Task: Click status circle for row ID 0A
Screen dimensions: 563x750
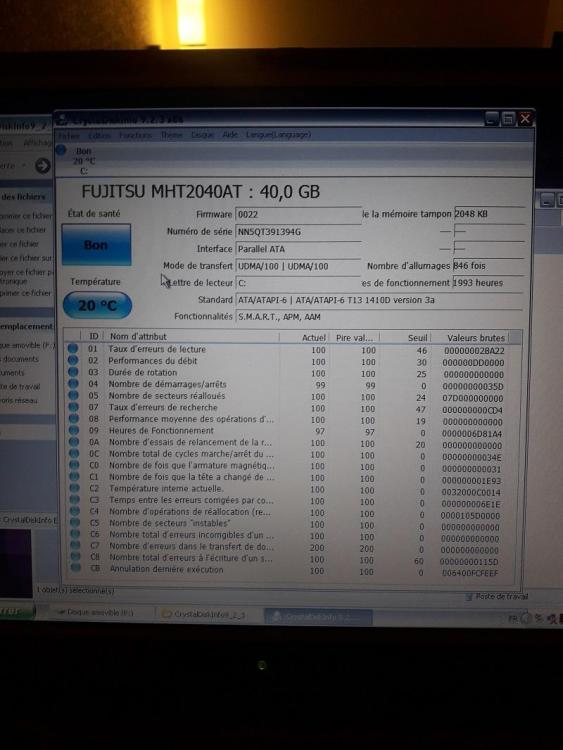Action: (x=74, y=442)
